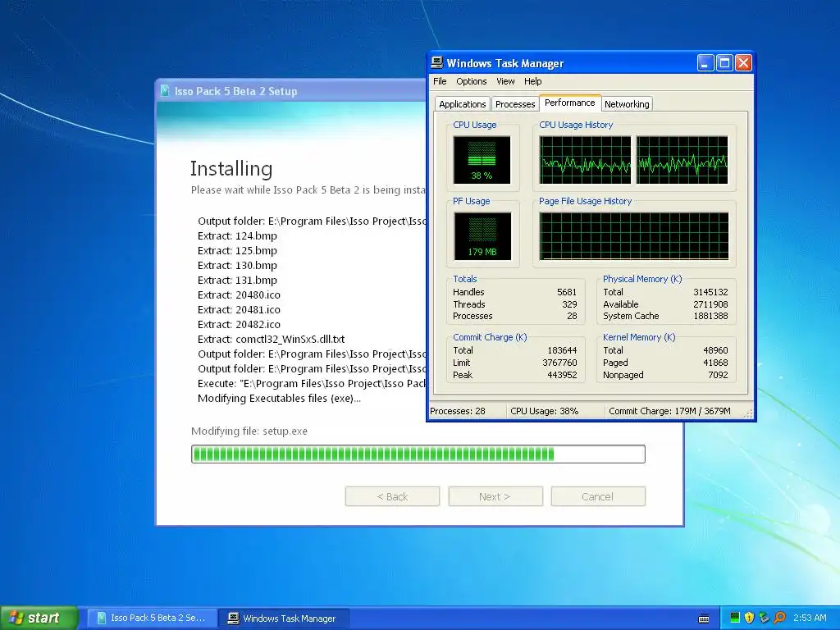Click the 'Extract: 20480.ico' log line

click(x=239, y=295)
